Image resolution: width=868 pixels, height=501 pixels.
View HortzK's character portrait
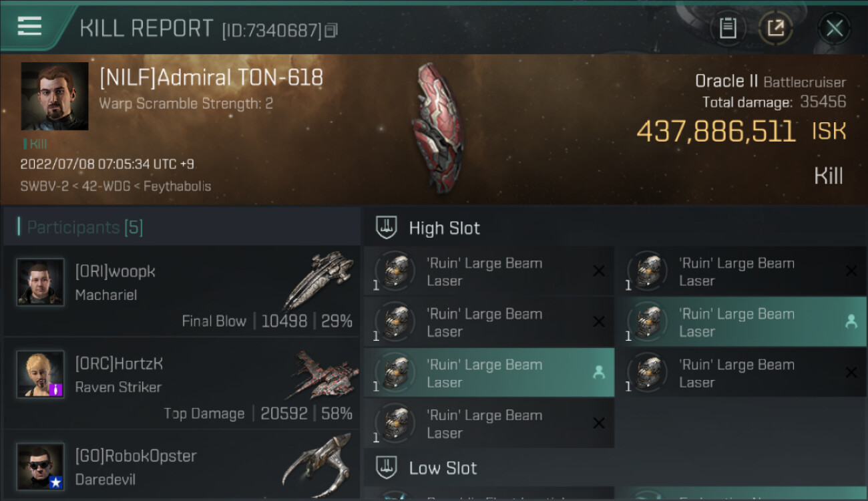pyautogui.click(x=41, y=374)
